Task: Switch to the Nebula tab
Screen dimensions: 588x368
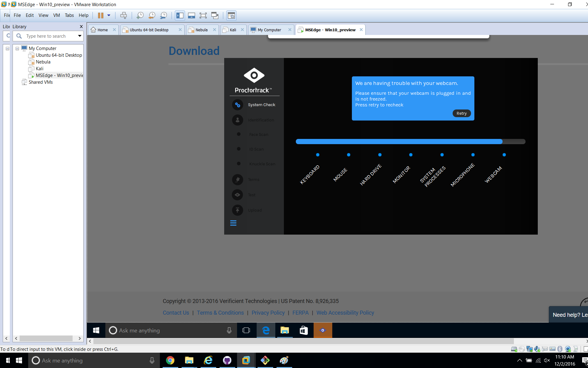Action: [x=202, y=30]
